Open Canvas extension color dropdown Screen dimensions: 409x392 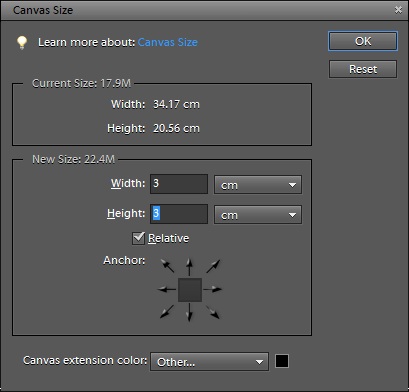209,362
